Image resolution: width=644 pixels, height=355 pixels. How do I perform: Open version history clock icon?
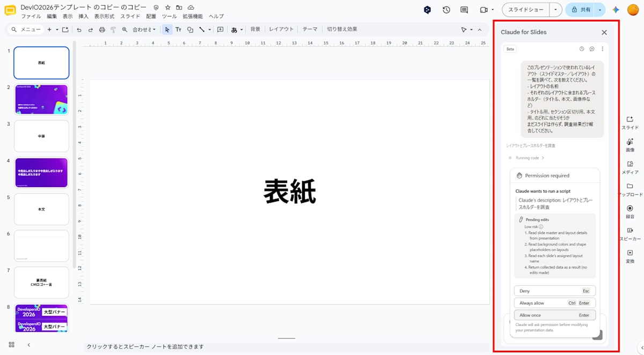click(x=446, y=10)
